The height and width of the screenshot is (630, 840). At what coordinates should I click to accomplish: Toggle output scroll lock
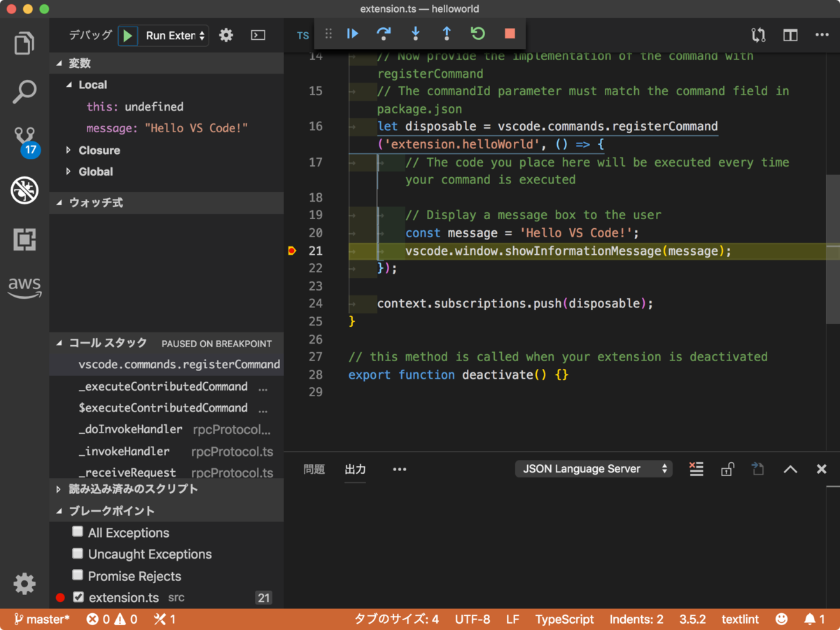727,469
